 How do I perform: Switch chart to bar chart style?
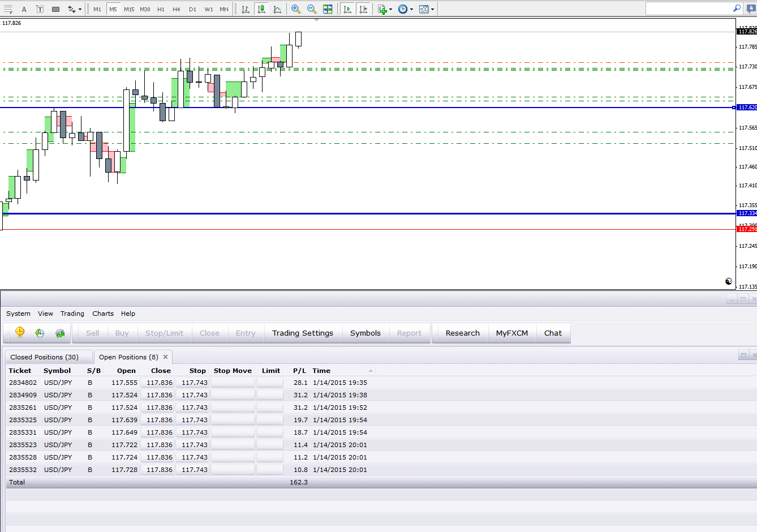(x=246, y=9)
